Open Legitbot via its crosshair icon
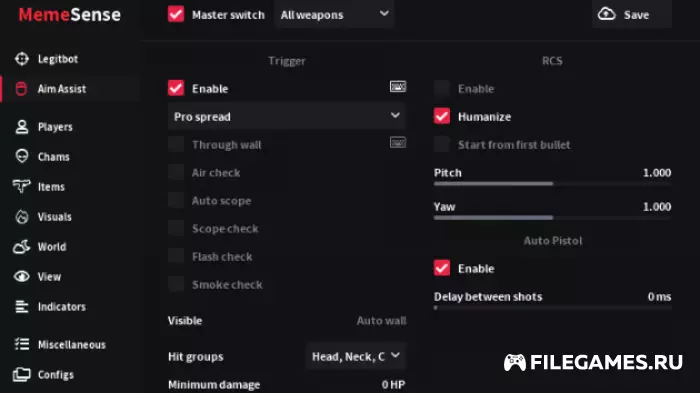This screenshot has width=700, height=393. 21,59
